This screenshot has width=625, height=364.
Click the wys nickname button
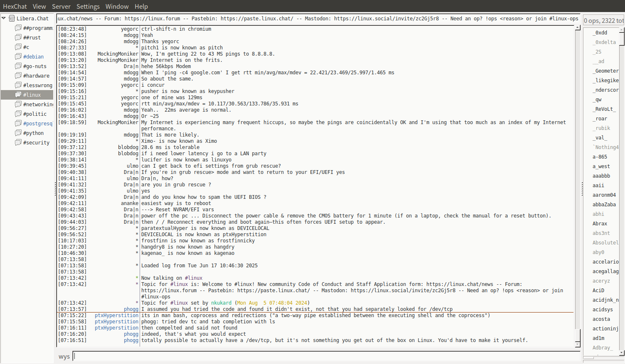(x=64, y=357)
